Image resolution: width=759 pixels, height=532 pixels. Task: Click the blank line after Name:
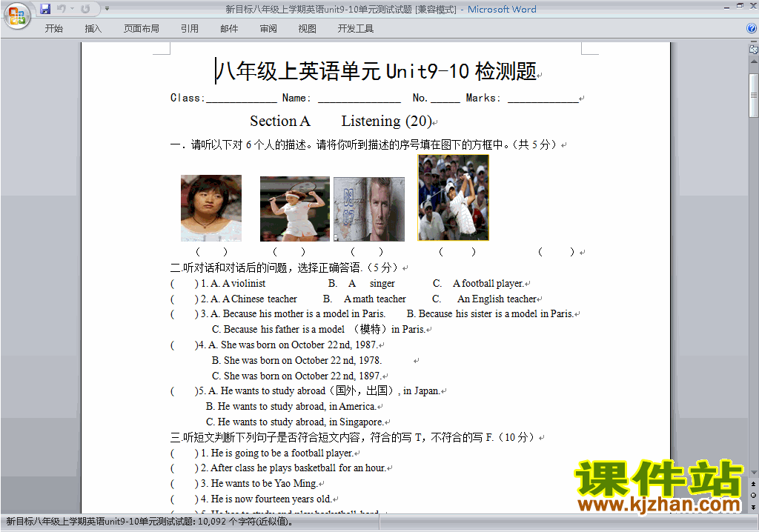[359, 99]
